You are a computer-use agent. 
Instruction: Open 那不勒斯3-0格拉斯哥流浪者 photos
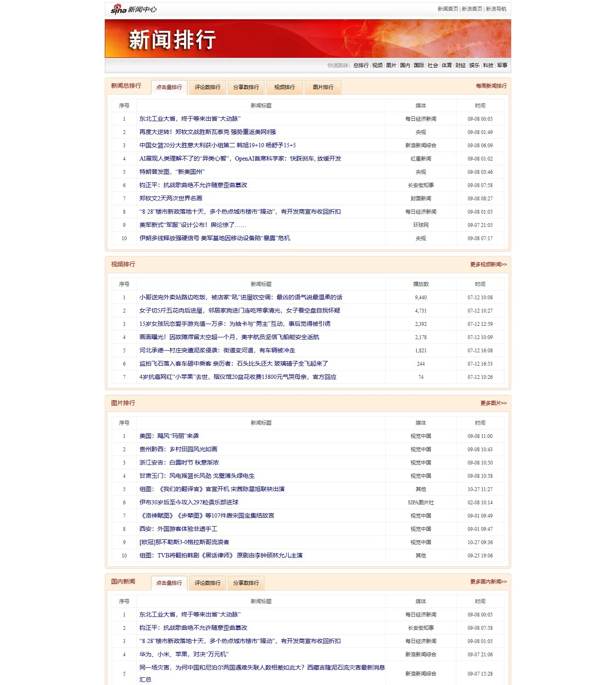tap(184, 542)
